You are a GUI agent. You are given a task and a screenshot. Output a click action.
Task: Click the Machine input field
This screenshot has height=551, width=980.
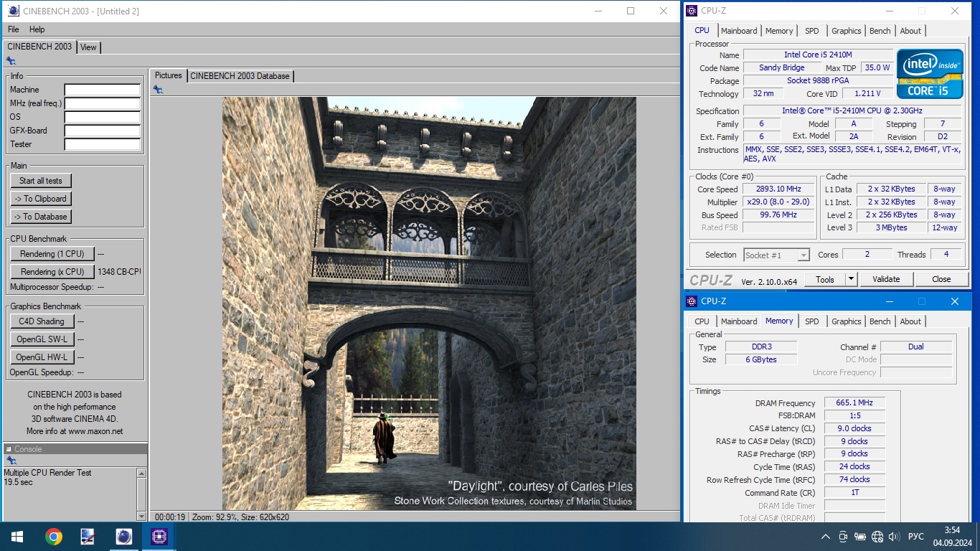pyautogui.click(x=103, y=90)
